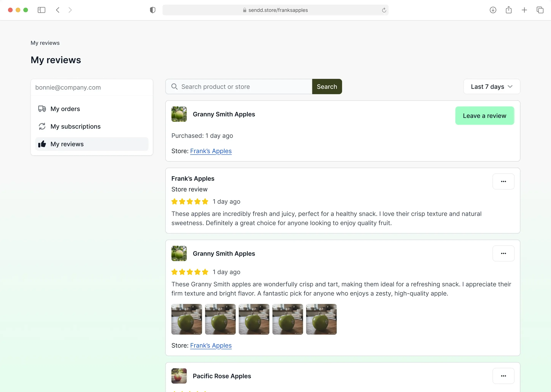Click the dark Search button
The image size is (551, 392).
click(327, 86)
